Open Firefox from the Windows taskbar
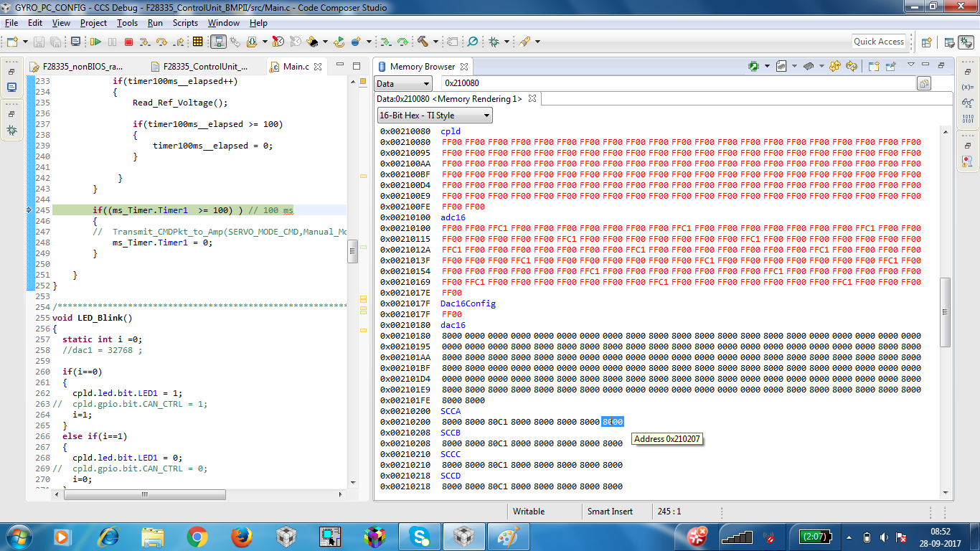This screenshot has width=980, height=551. coord(241,536)
